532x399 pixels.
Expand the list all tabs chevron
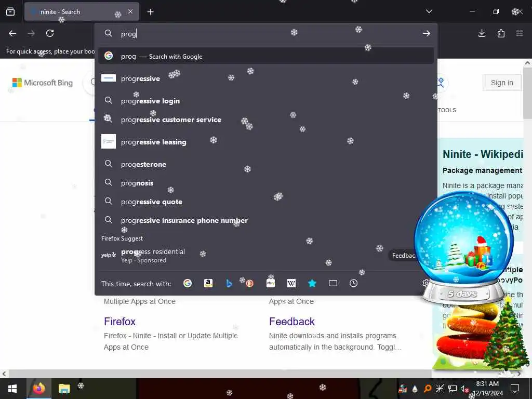tap(429, 11)
